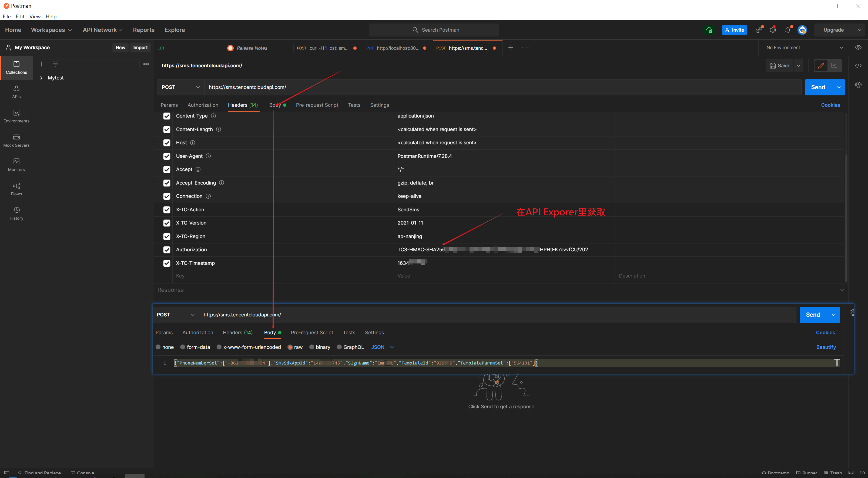Expand the Mytest collection

tap(41, 78)
